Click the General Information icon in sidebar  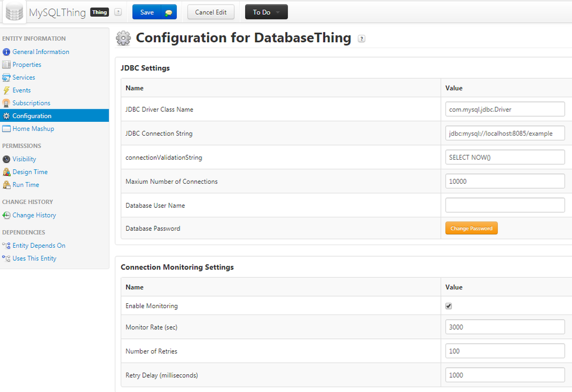6,52
